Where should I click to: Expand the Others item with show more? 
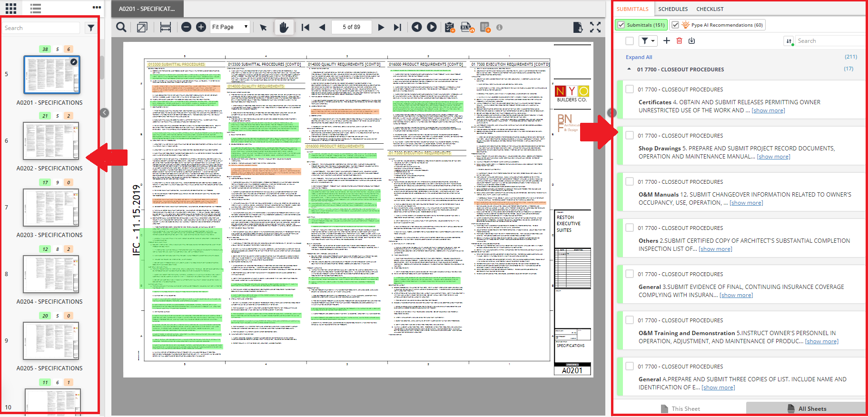point(715,249)
